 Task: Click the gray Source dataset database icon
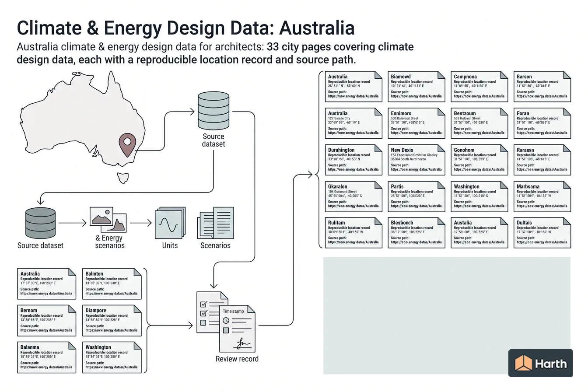(41, 223)
